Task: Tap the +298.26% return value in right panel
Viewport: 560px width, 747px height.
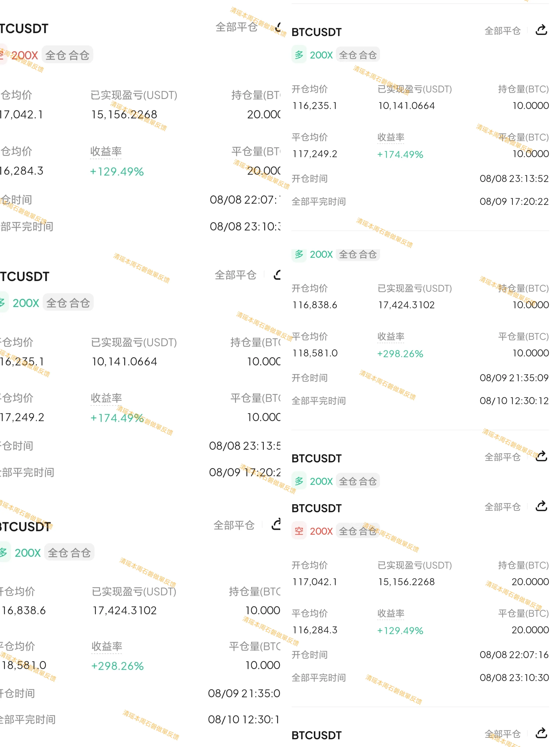Action: [400, 354]
